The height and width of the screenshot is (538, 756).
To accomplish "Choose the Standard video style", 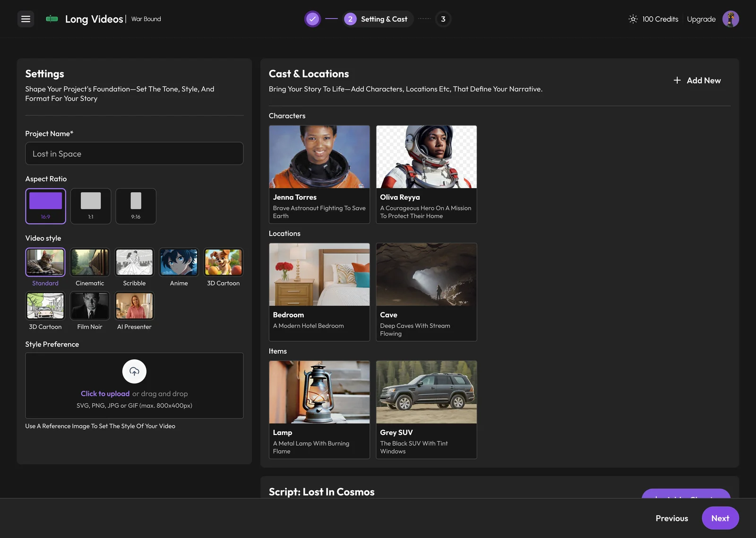I will pyautogui.click(x=45, y=268).
